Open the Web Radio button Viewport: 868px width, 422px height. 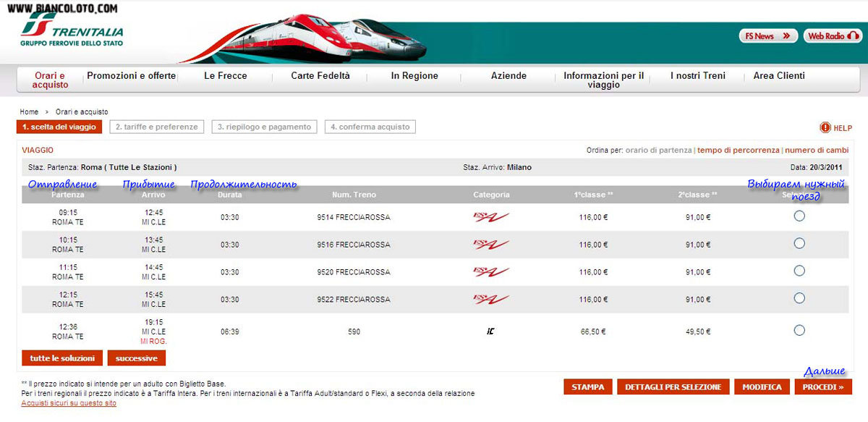tap(833, 36)
